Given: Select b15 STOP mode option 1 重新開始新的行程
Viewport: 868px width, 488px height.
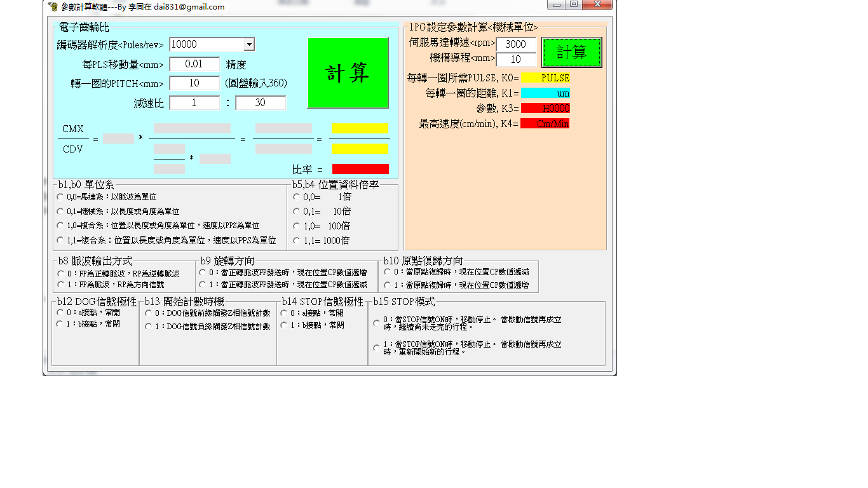Looking at the screenshot, I should coord(376,348).
